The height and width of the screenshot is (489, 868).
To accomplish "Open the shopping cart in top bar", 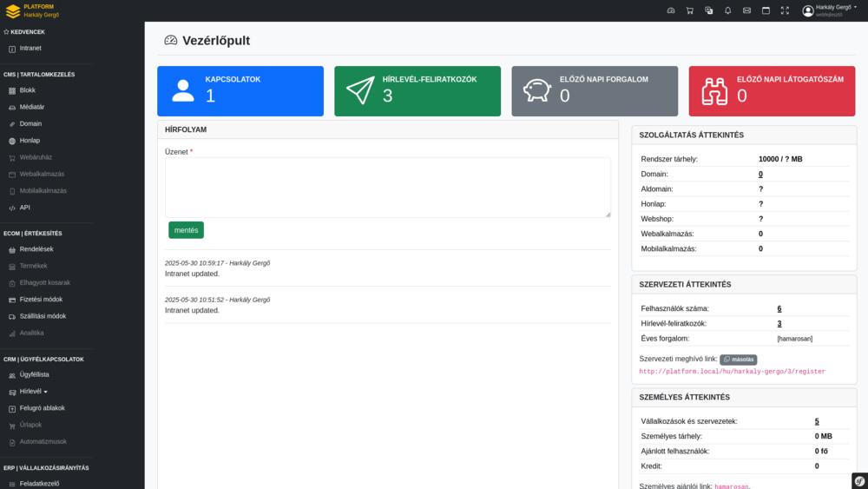I will click(x=689, y=10).
